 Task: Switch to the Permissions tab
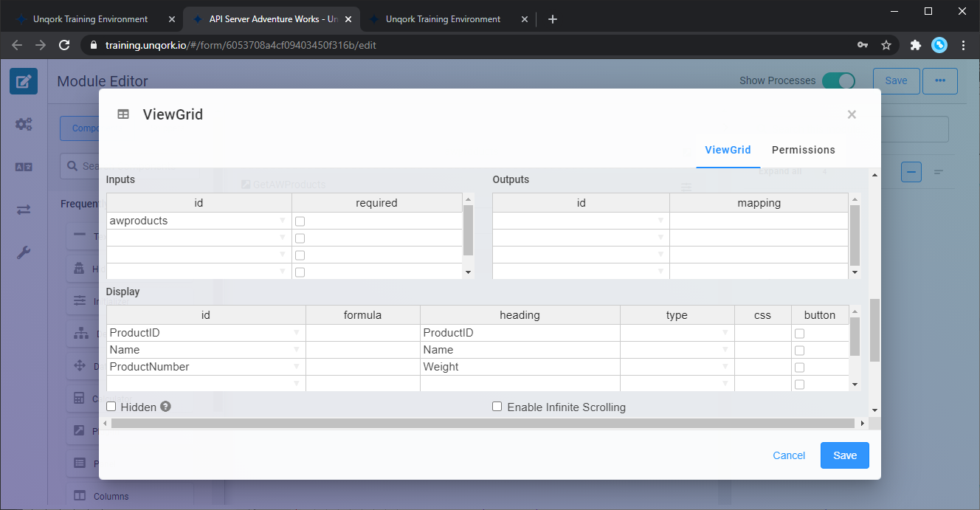(803, 150)
